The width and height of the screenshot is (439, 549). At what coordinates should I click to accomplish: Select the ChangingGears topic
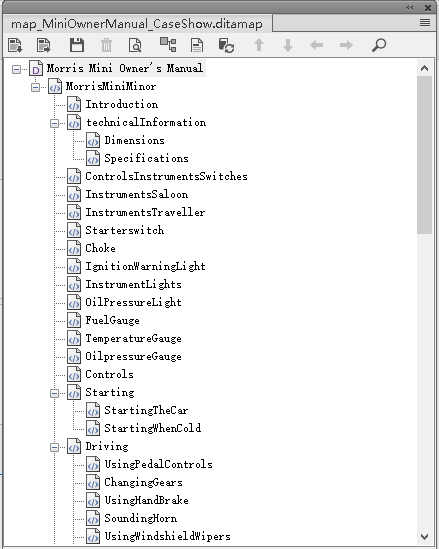click(144, 482)
